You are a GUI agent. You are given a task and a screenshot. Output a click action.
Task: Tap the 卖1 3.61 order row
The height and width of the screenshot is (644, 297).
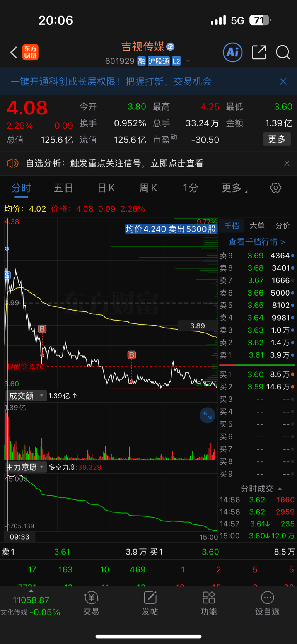[x=257, y=355]
